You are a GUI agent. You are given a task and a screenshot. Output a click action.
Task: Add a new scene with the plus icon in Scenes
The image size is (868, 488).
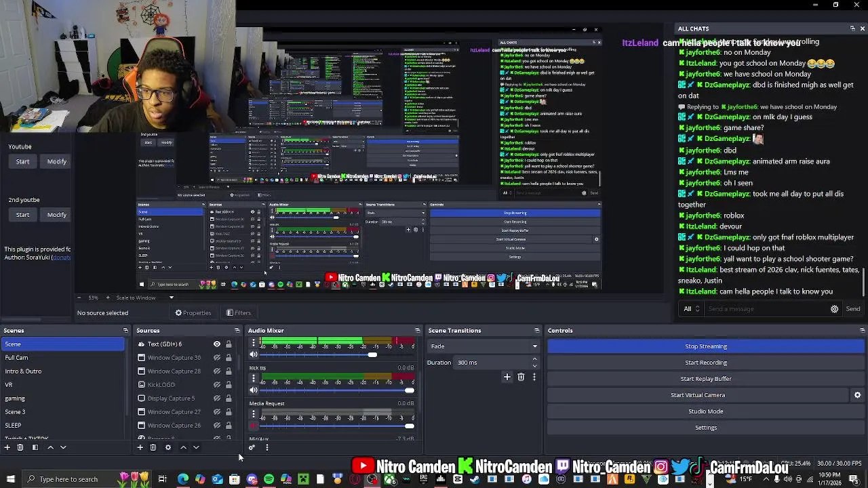pos(7,447)
